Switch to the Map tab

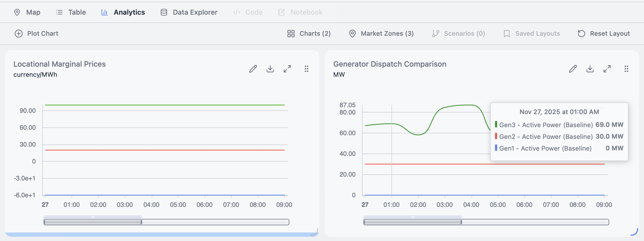(27, 12)
